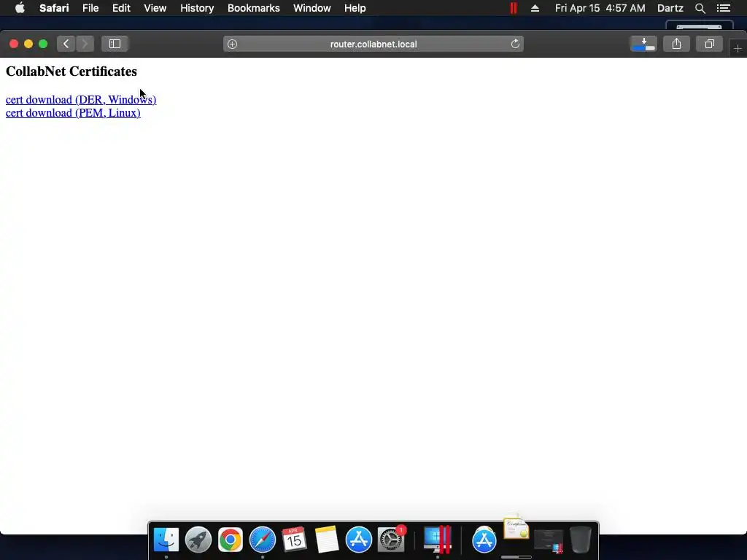Click the plus icon in the address bar

(232, 44)
